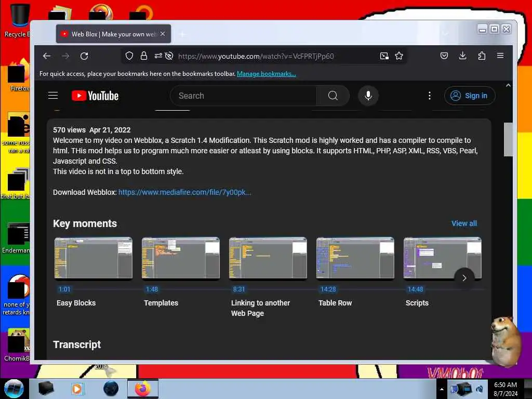Click Easy Blocks chapter title
Image resolution: width=532 pixels, height=399 pixels.
point(76,303)
